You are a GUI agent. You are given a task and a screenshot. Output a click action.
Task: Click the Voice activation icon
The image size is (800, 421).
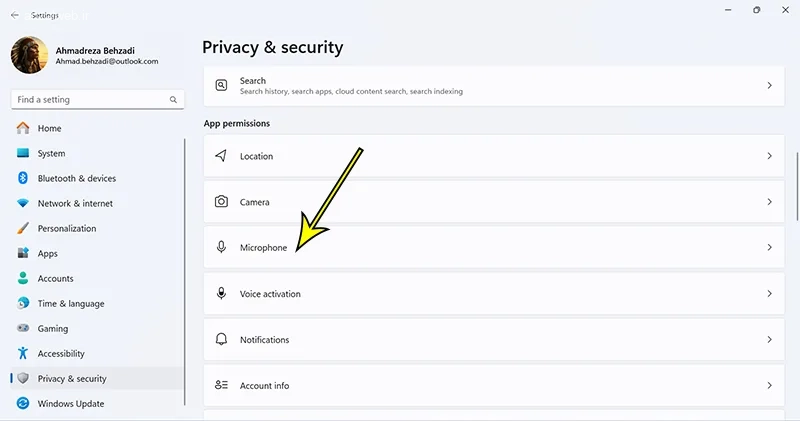(222, 294)
